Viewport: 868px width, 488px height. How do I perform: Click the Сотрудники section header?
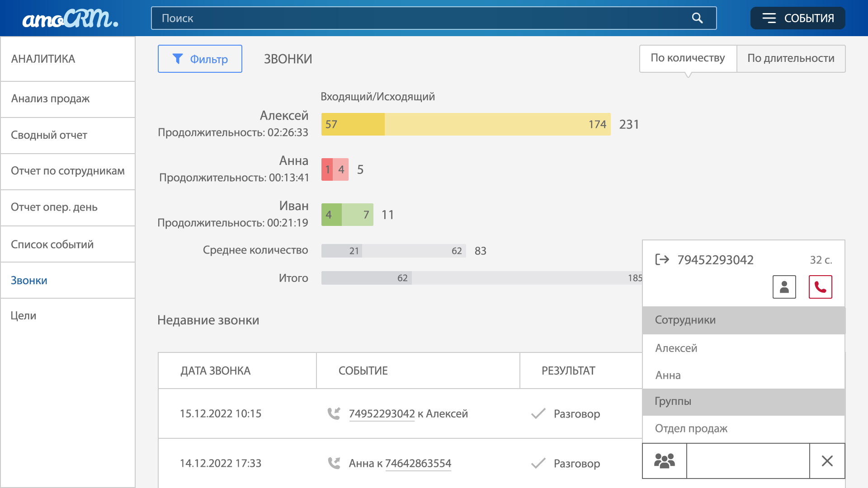click(x=744, y=320)
